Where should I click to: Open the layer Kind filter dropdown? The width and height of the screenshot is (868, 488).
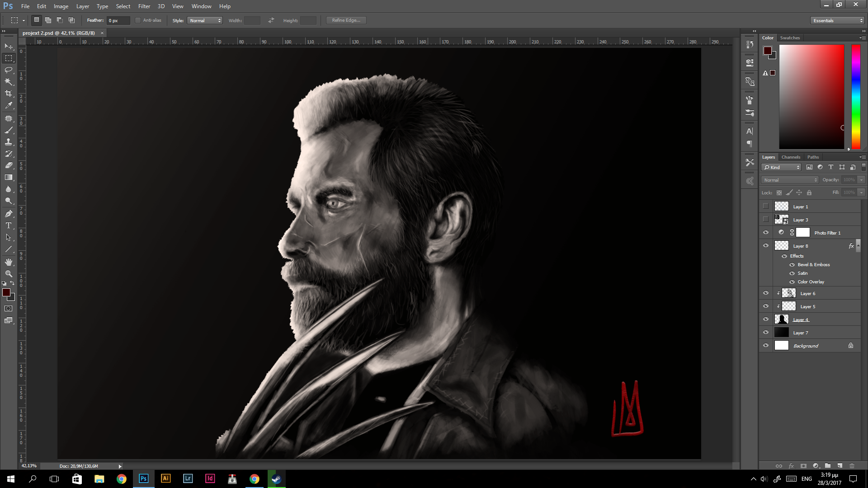(781, 168)
